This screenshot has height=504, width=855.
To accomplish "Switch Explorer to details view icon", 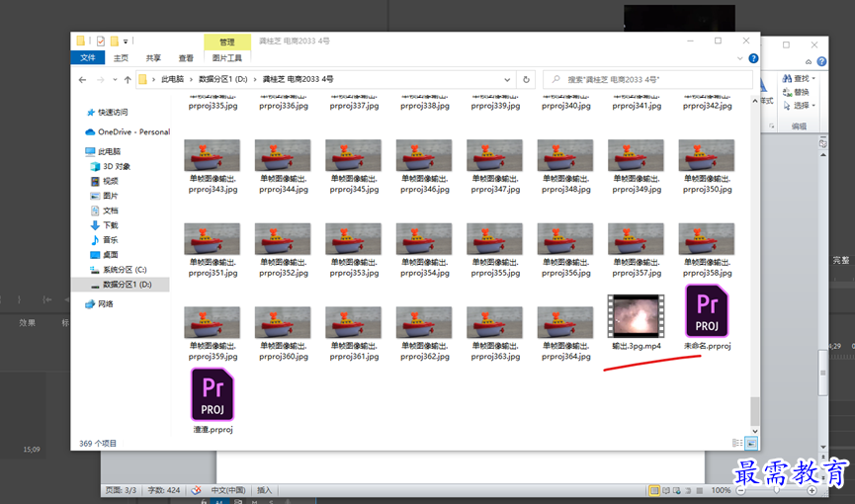I will [737, 443].
